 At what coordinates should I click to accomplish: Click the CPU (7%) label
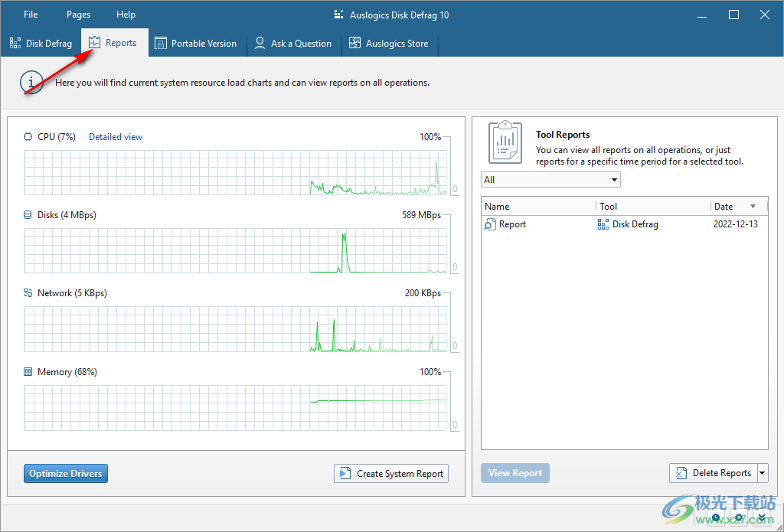click(57, 136)
